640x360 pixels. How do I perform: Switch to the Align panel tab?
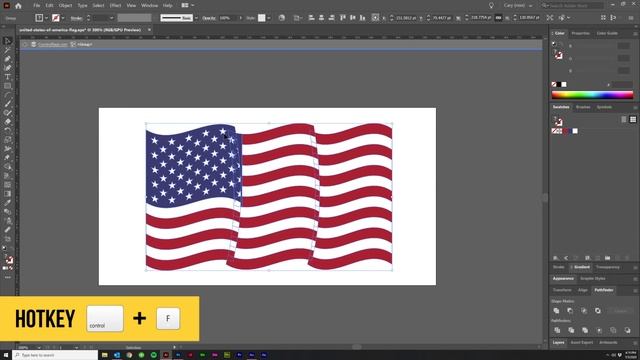click(582, 290)
